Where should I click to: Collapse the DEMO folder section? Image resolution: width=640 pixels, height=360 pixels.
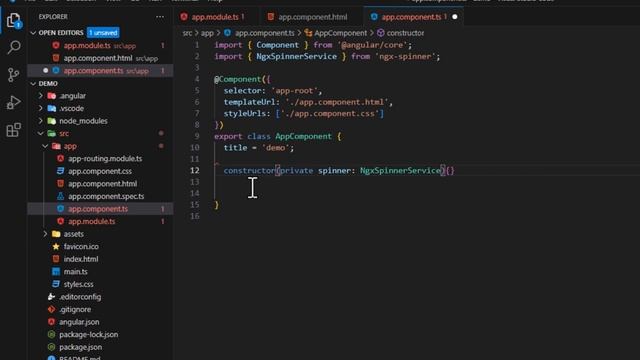(33, 83)
